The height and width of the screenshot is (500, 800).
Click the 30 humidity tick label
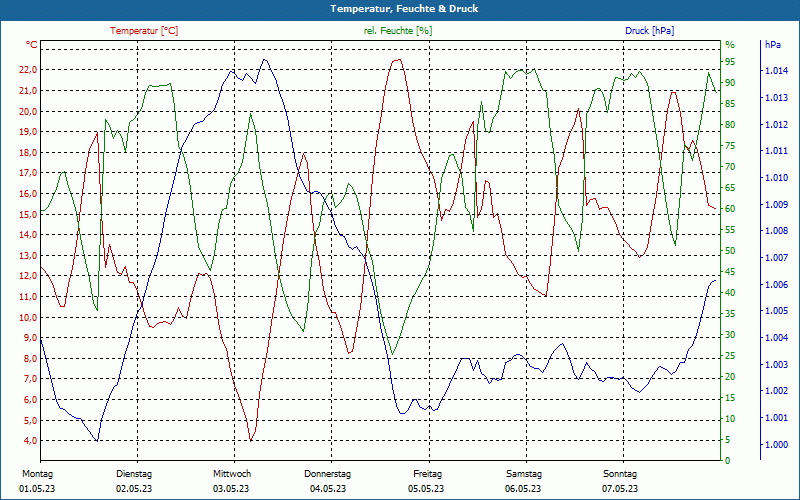(730, 335)
